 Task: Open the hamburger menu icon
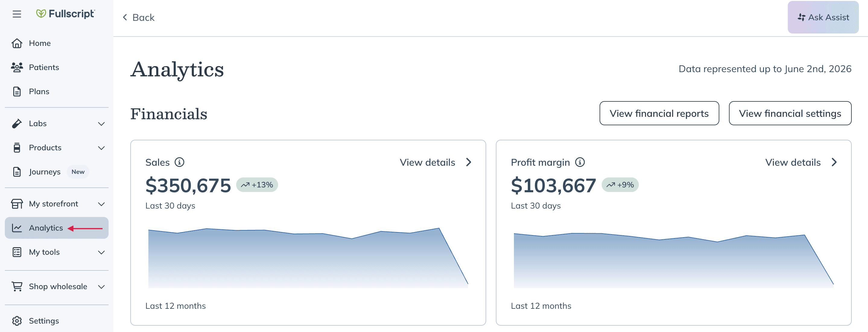[17, 14]
